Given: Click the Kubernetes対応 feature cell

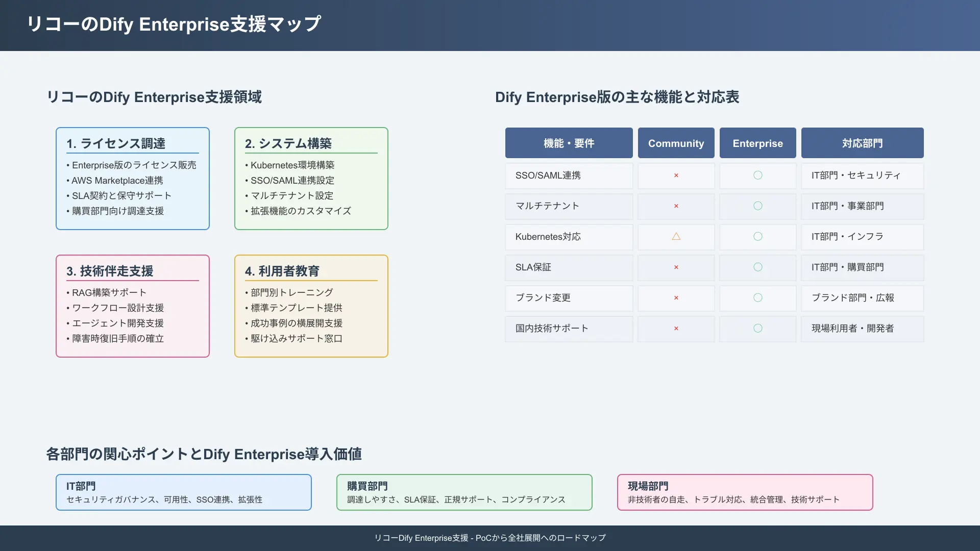Looking at the screenshot, I should (569, 237).
